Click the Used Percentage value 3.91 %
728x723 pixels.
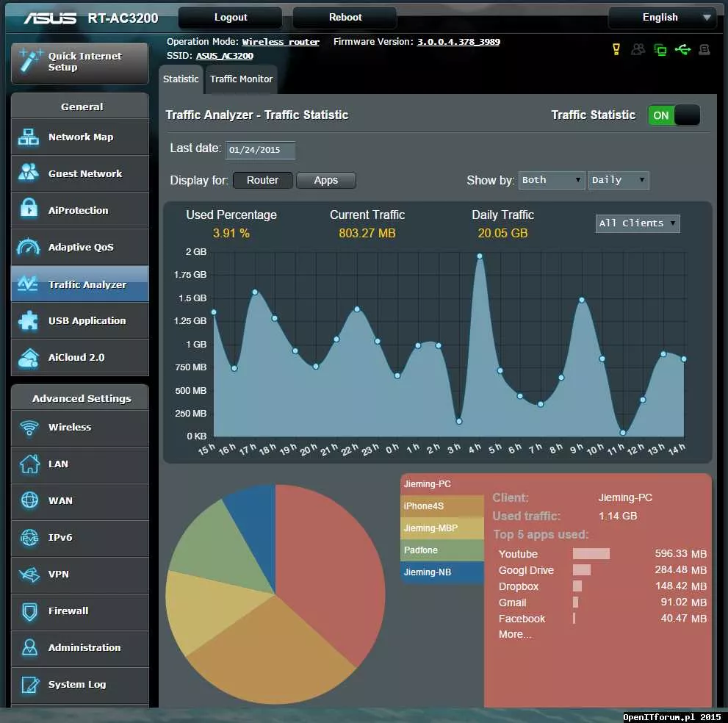tap(231, 233)
